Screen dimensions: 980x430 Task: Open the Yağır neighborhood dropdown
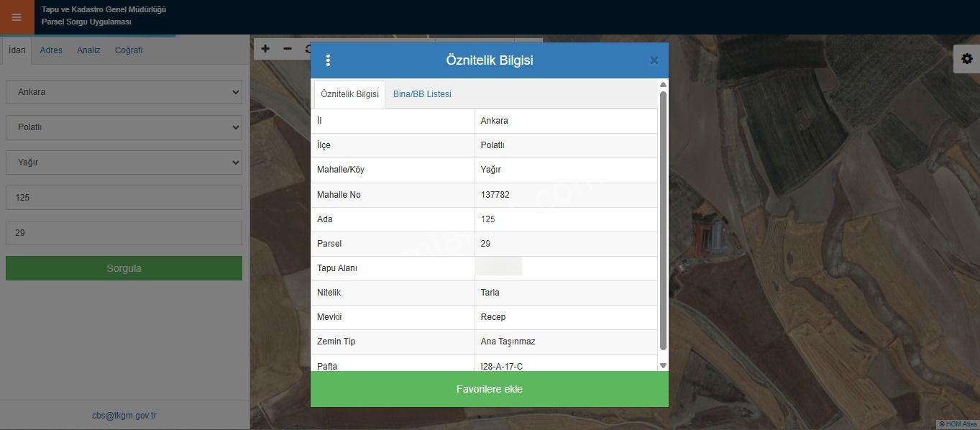coord(124,163)
